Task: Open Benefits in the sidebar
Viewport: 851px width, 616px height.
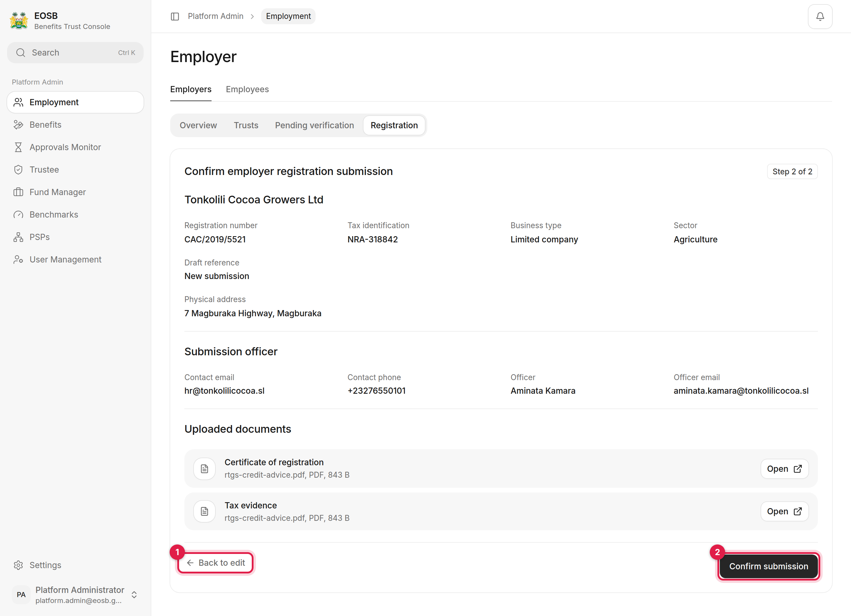Action: click(75, 125)
